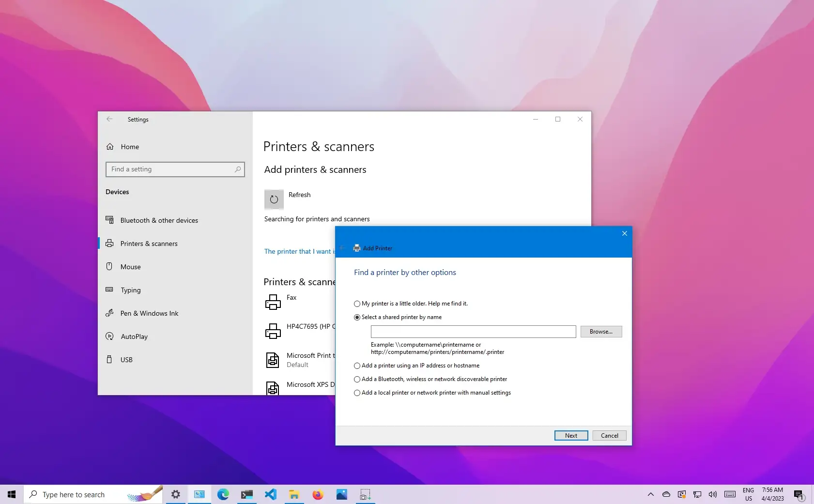The width and height of the screenshot is (814, 504).
Task: Open Mouse settings from the sidebar
Action: click(x=130, y=267)
